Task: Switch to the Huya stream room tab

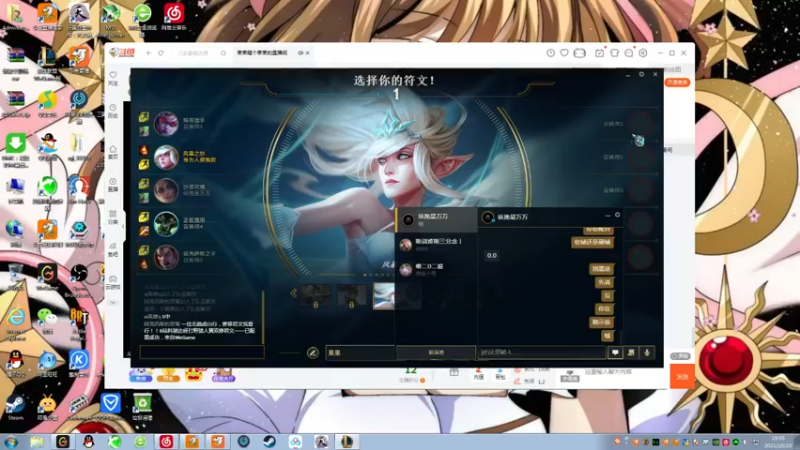Action: 263,53
